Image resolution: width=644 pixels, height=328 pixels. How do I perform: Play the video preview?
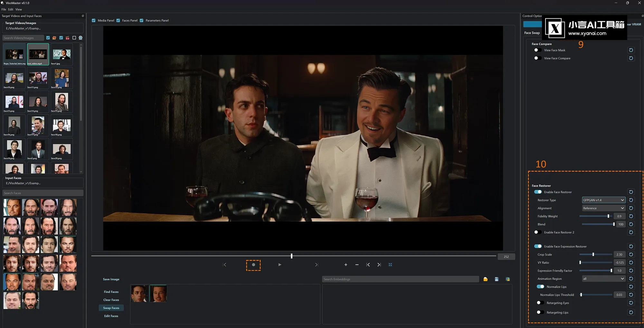280,265
